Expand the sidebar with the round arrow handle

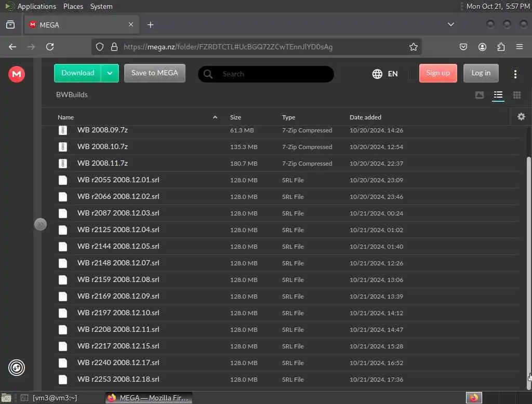point(41,224)
